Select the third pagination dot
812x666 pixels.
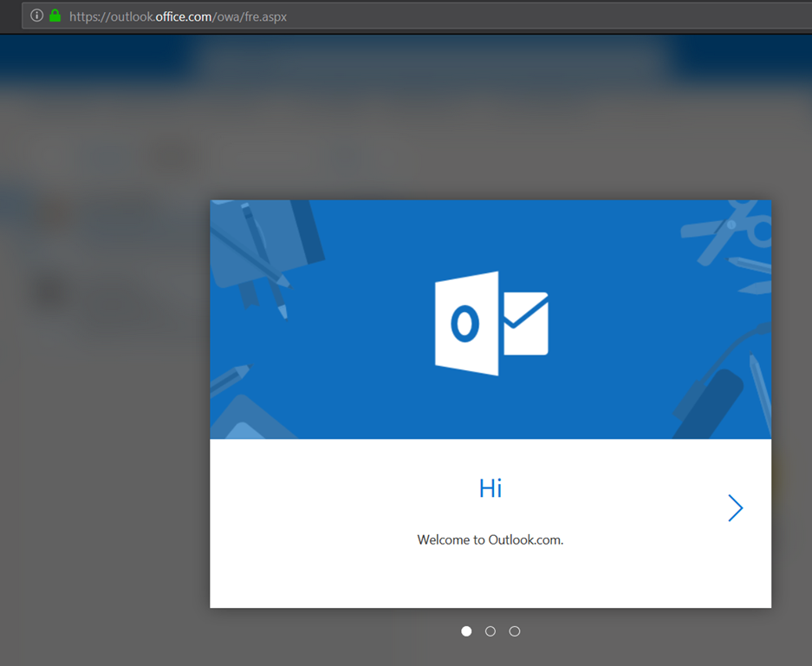[514, 630]
